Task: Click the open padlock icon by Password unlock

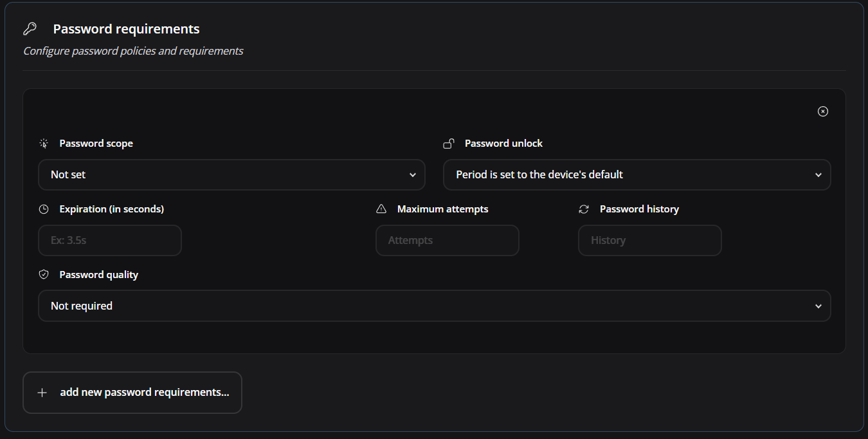Action: click(449, 144)
